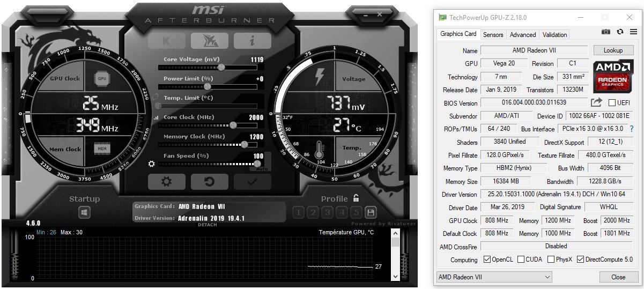Select profile slot 2
The height and width of the screenshot is (289, 644).
click(x=313, y=212)
